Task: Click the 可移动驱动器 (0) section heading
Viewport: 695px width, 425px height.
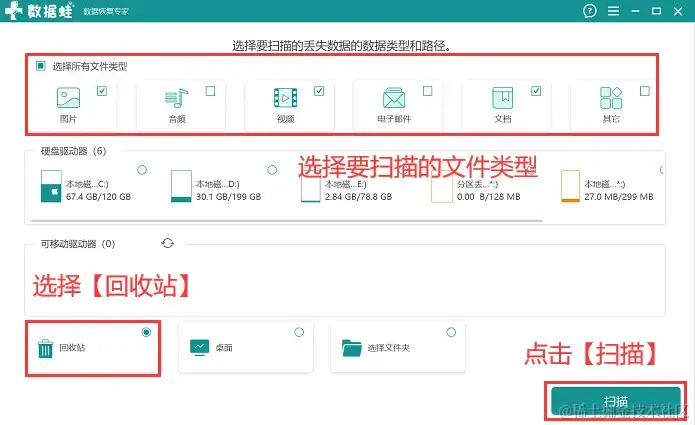Action: coord(78,244)
